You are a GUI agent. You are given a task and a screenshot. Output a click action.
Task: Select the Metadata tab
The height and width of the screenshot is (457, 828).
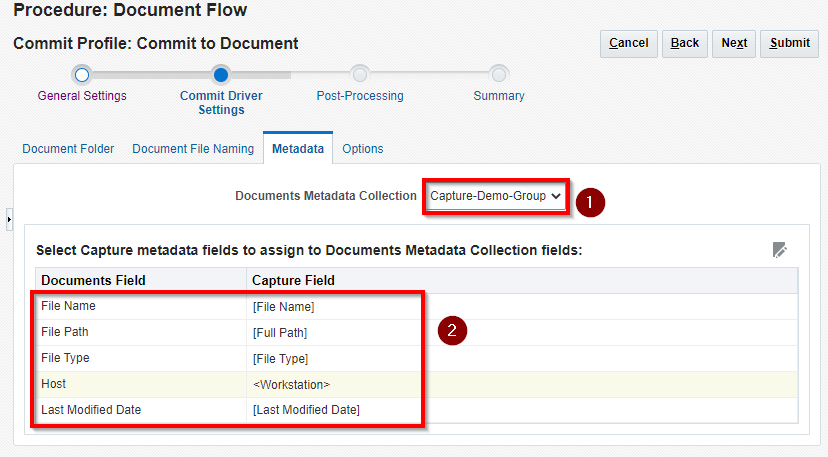(298, 148)
